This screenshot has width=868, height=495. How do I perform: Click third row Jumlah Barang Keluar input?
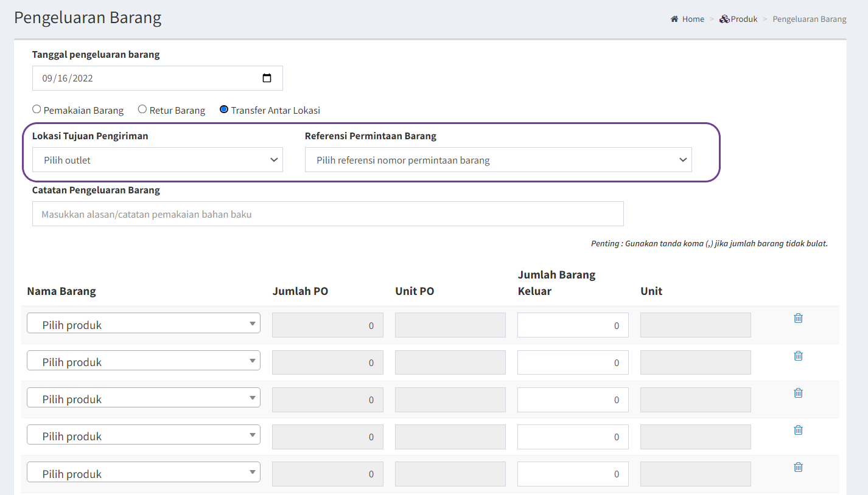pyautogui.click(x=573, y=400)
